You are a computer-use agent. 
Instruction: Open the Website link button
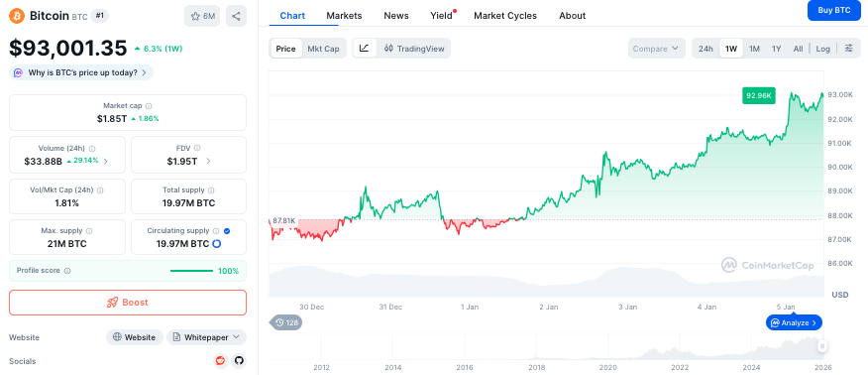coord(135,337)
